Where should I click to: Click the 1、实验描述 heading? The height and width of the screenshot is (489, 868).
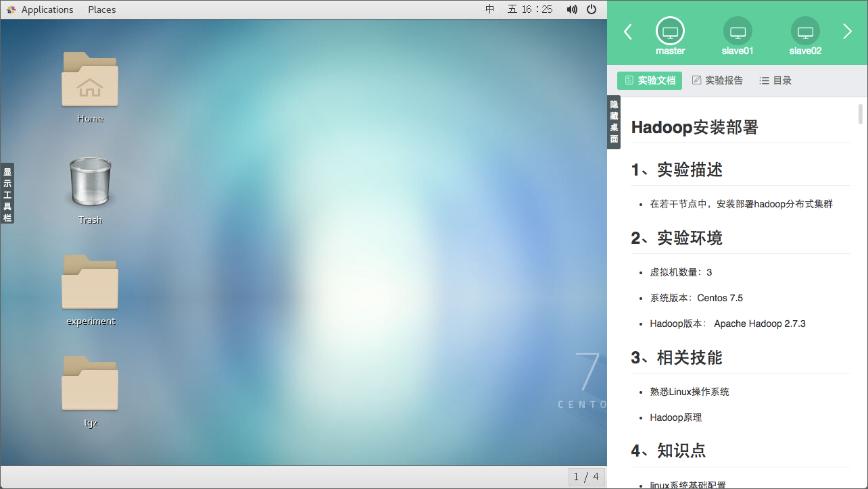click(677, 170)
